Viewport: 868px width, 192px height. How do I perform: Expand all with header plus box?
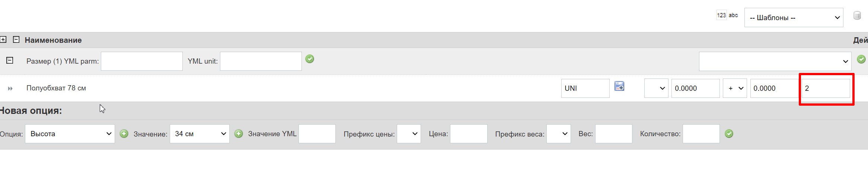[x=3, y=39]
